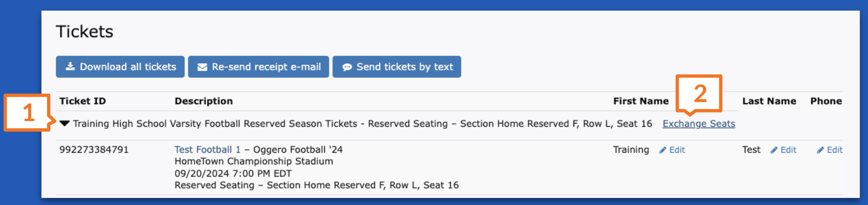Click the download arrow icon on Download all tickets
The image size is (868, 205).
[x=70, y=66]
